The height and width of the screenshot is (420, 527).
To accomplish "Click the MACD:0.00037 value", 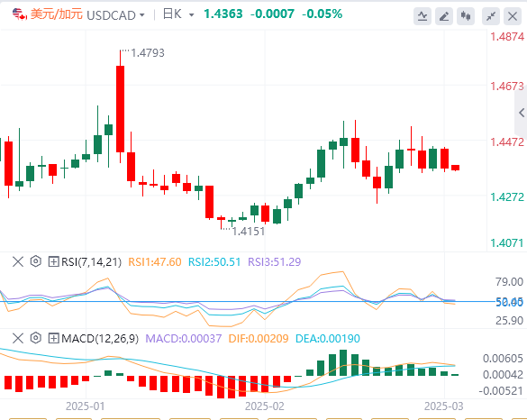I will point(184,338).
